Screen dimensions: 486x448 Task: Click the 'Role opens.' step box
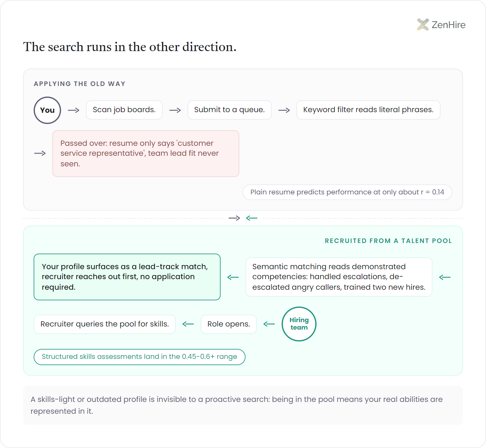tap(229, 324)
